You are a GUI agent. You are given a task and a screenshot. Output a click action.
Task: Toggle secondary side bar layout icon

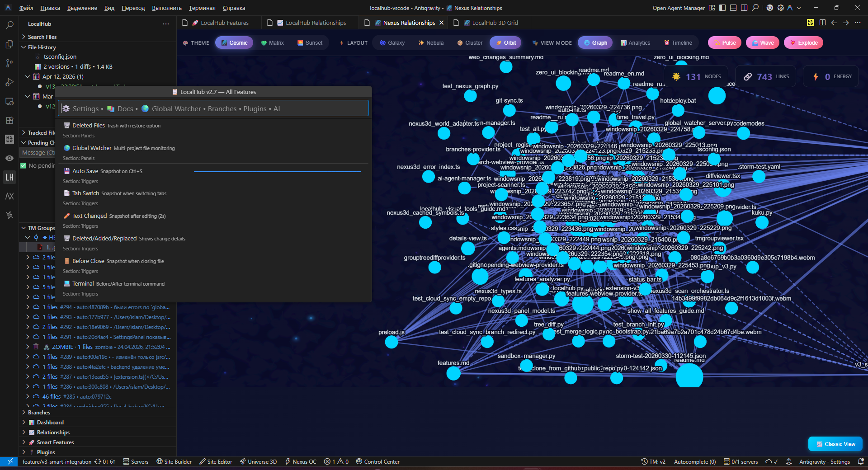pyautogui.click(x=744, y=8)
